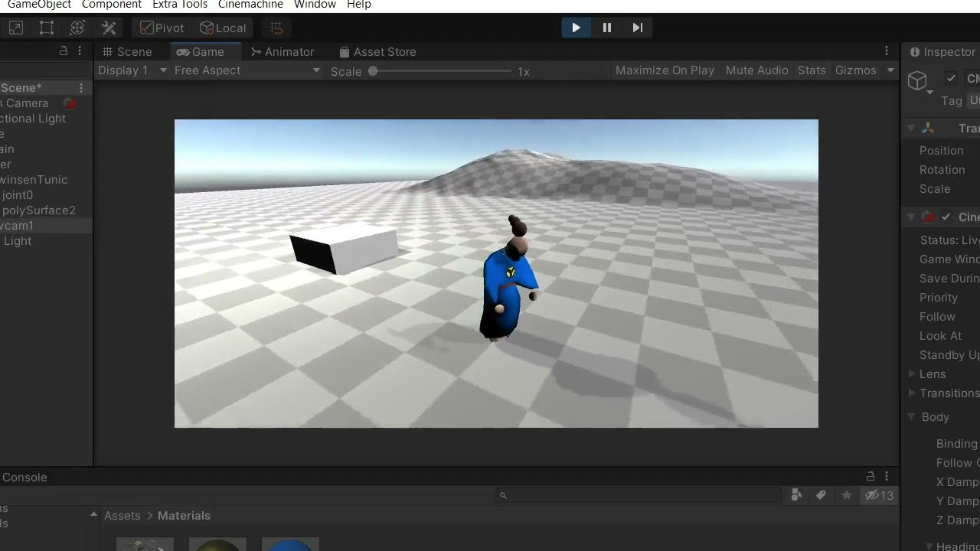Click the Cinemachine brain icon beside Camera
The image size is (980, 551).
70,103
